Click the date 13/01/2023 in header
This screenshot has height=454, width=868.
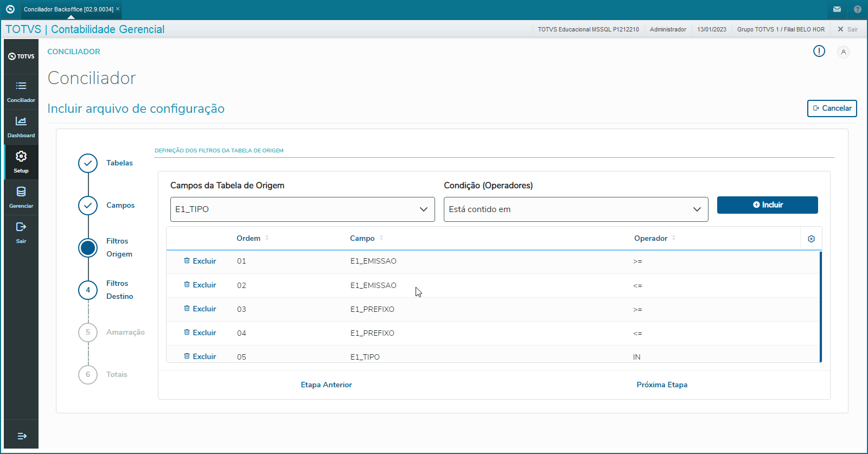[x=712, y=29]
